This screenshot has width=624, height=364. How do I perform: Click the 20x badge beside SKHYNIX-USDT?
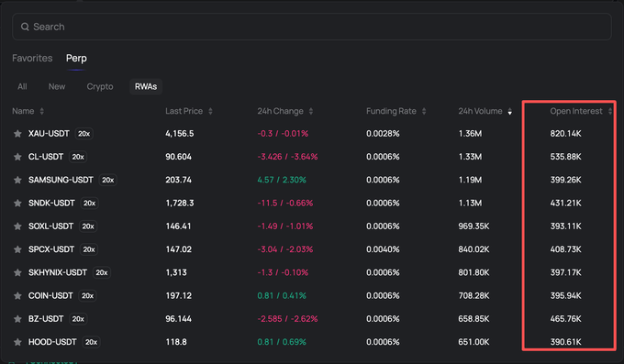pyautogui.click(x=102, y=272)
